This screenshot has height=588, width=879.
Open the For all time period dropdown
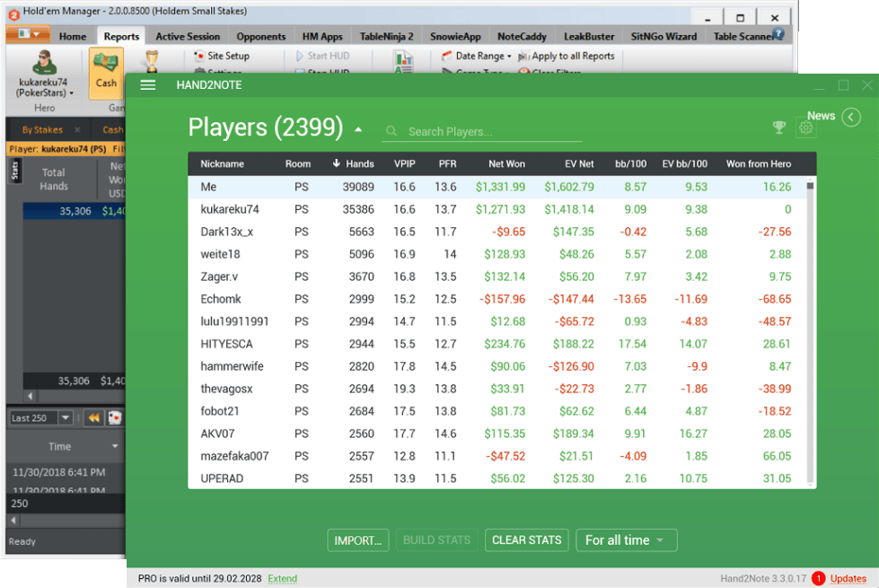[626, 540]
